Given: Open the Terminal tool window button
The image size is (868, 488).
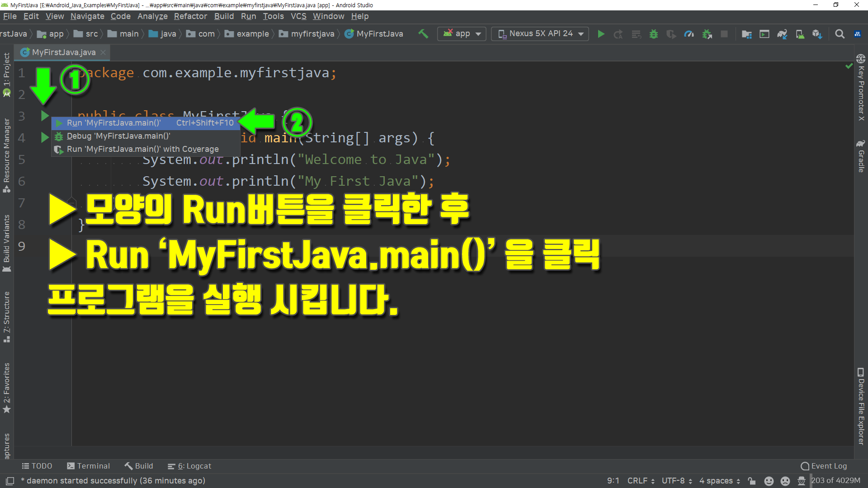Looking at the screenshot, I should tap(88, 466).
